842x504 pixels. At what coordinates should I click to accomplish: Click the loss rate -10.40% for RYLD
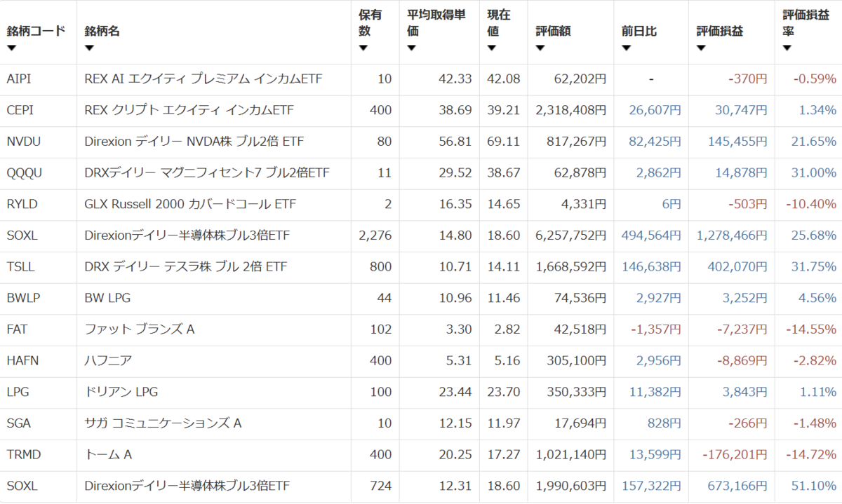(812, 204)
